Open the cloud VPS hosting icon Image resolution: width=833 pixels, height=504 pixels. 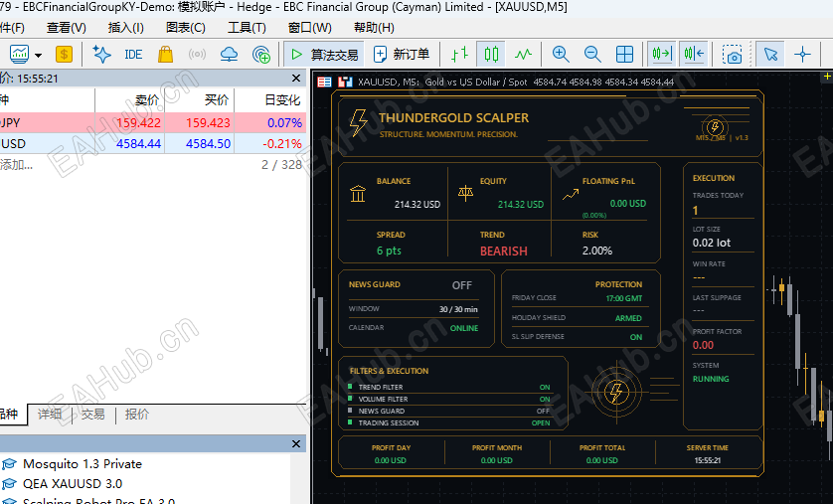229,54
